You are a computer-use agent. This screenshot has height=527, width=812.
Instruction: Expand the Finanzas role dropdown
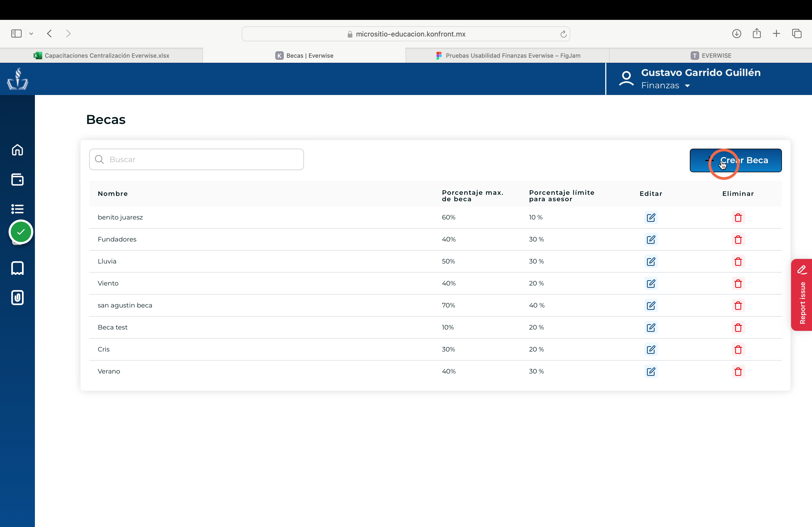pyautogui.click(x=665, y=86)
